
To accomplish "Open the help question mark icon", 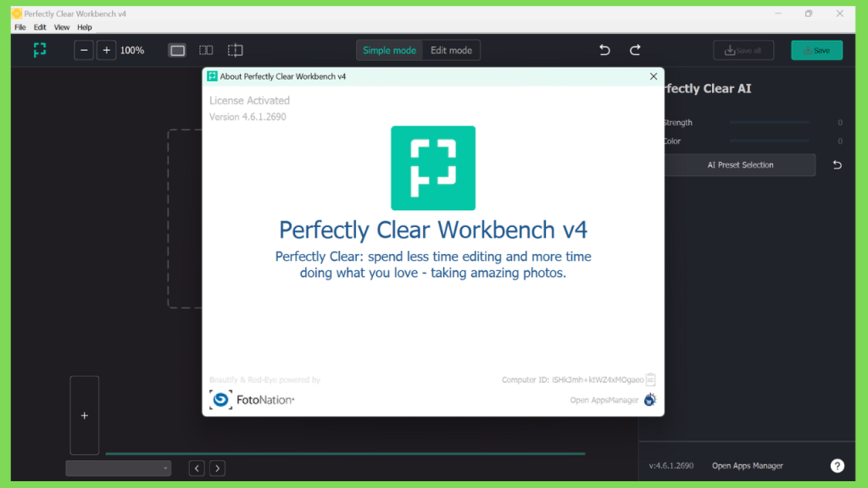I will (x=837, y=466).
